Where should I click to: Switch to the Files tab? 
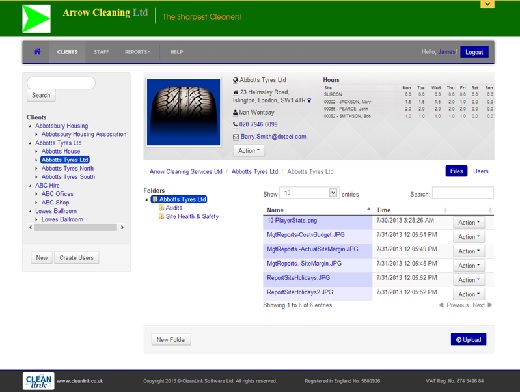point(456,171)
